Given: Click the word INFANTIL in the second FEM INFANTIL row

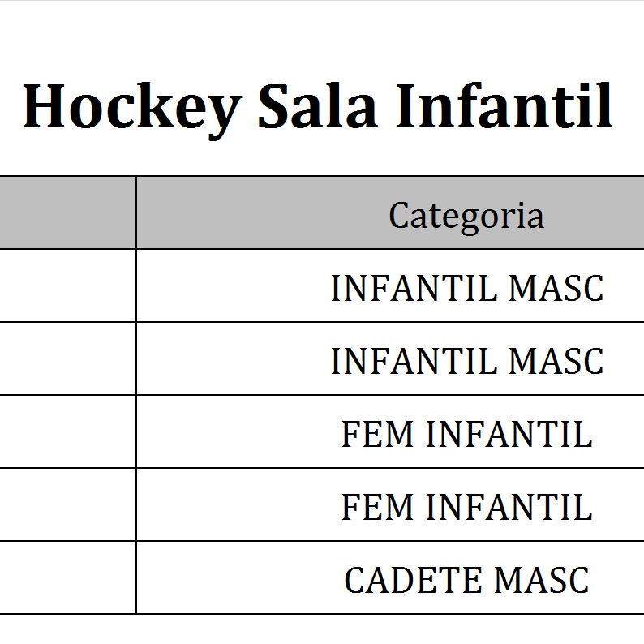Looking at the screenshot, I should point(509,508).
